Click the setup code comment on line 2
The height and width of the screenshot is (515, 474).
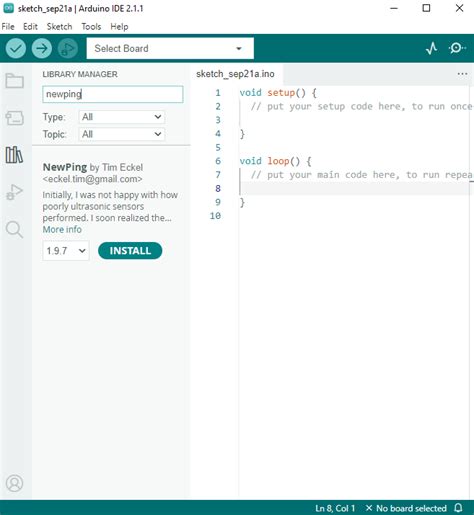point(362,107)
